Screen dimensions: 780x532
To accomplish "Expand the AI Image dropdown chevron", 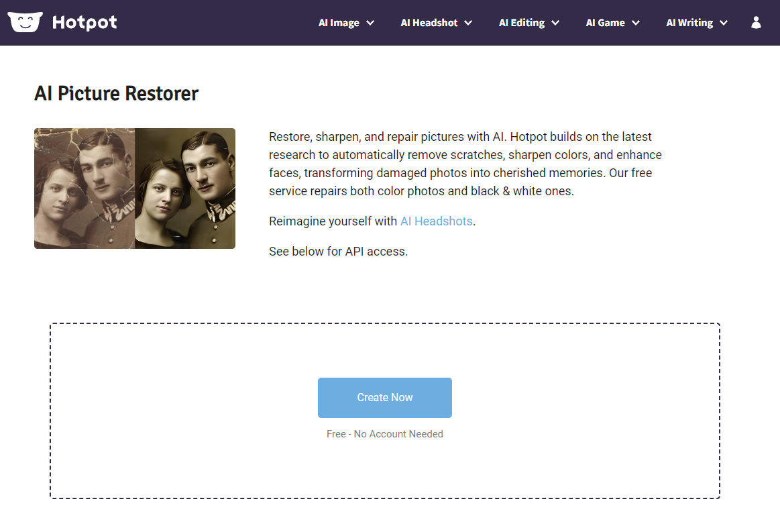I will click(x=370, y=23).
